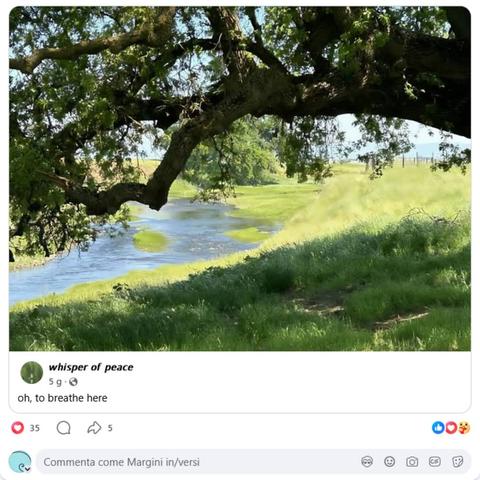Viewport: 480px width, 480px height.
Task: Insert an avatar sticker in the comment
Action: [367, 462]
